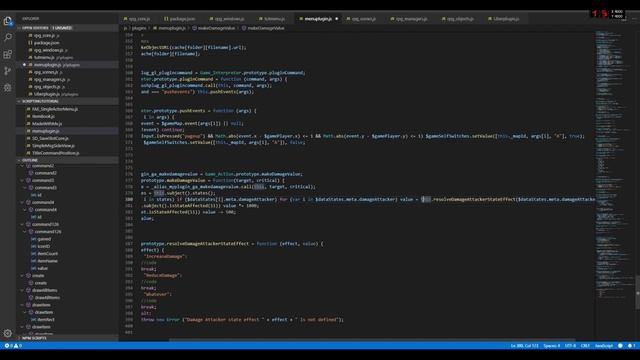640x360 pixels.
Task: Open the Manage gear at activity bar bottom
Action: pyautogui.click(x=7, y=333)
